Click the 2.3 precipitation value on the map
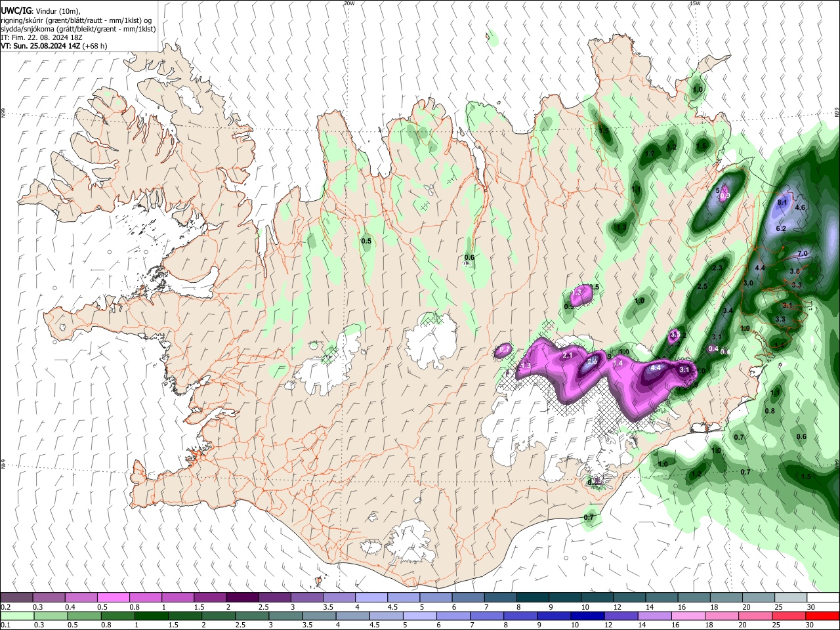Screen dimensions: 840x630 [717, 268]
